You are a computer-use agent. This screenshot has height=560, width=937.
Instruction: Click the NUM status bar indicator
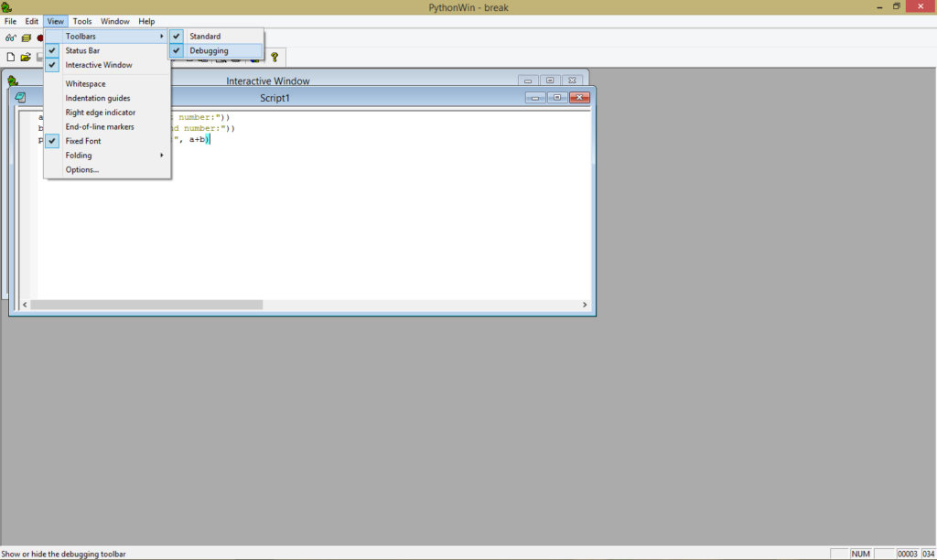click(x=860, y=554)
